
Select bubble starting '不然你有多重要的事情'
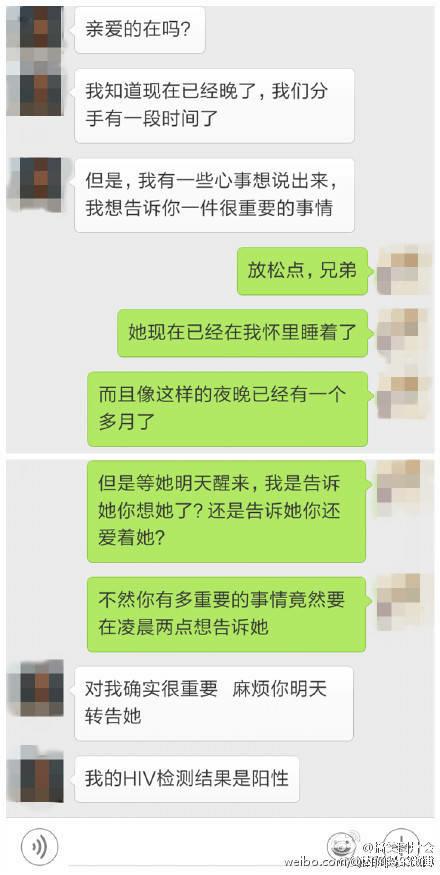tap(227, 614)
